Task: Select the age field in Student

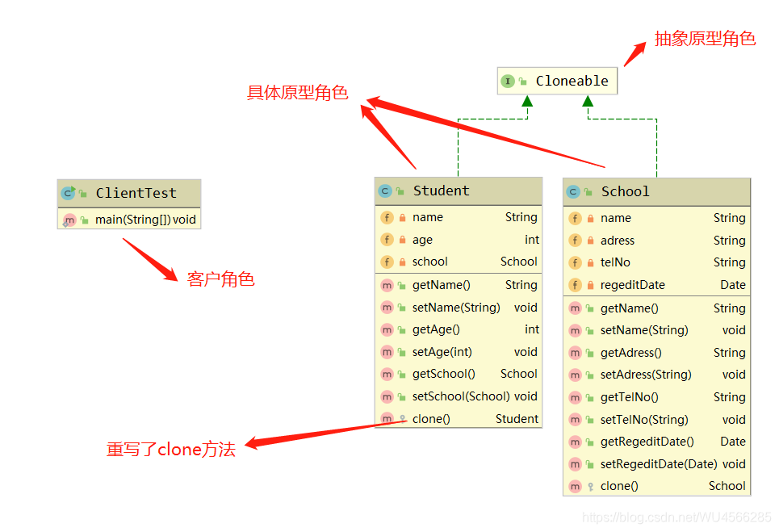Action: (458, 240)
